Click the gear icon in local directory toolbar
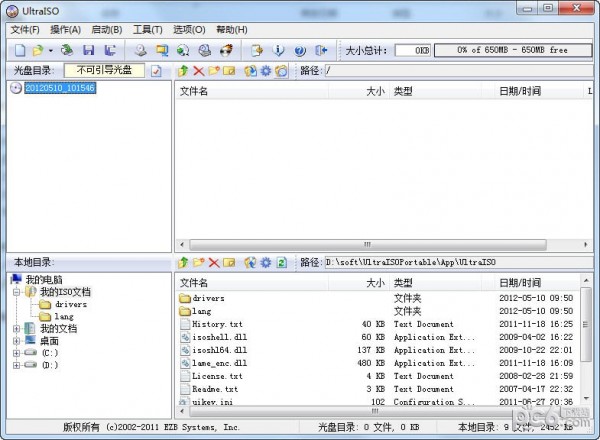Viewport: 600px width, 440px height. click(x=266, y=262)
